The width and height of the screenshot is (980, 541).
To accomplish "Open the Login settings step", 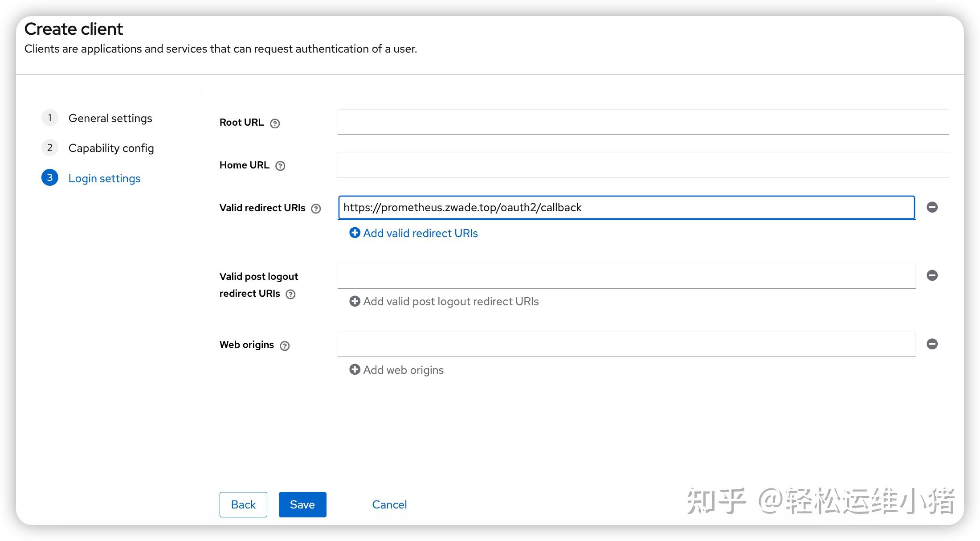I will tap(104, 178).
